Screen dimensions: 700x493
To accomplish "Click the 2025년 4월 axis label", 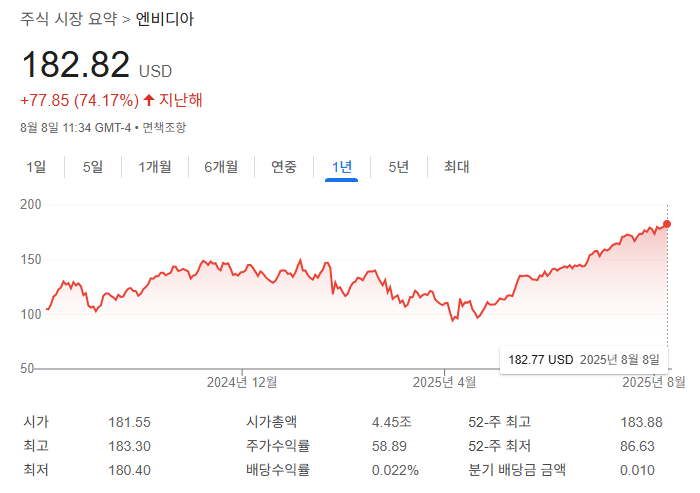I will 444,382.
